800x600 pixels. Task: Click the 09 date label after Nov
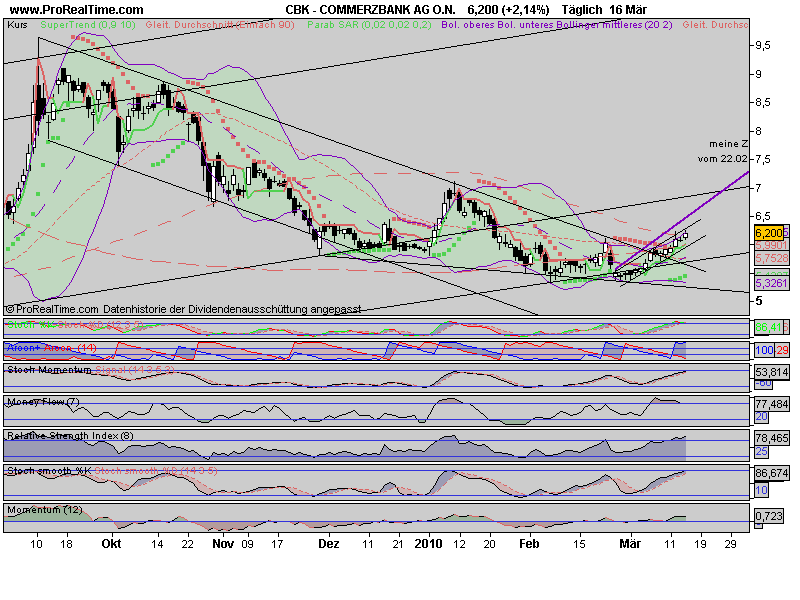click(247, 544)
